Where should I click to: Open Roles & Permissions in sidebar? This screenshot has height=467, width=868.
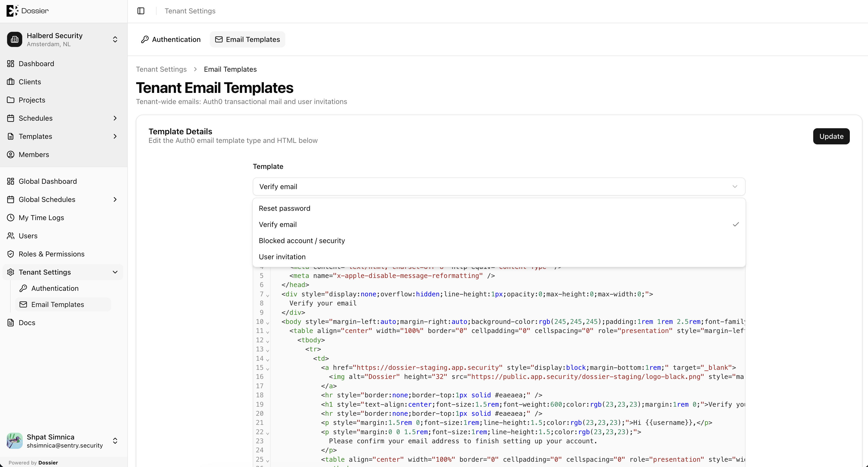(x=64, y=254)
